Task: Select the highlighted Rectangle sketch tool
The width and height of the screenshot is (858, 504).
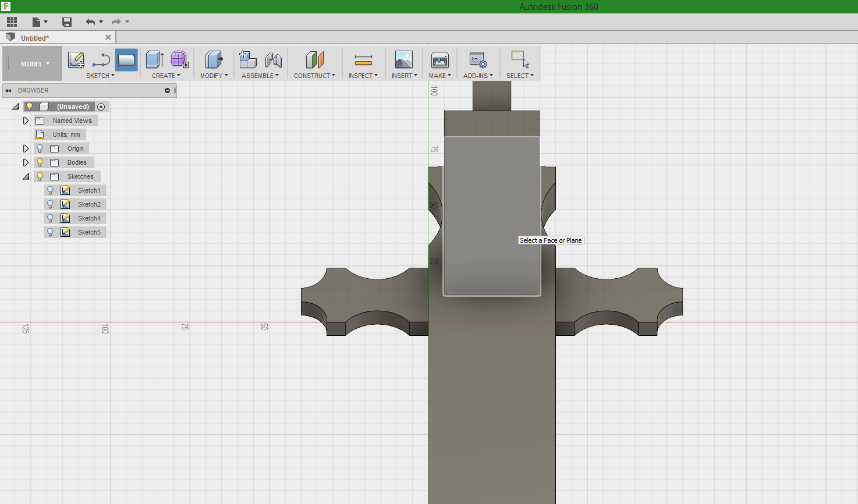Action: (x=126, y=59)
